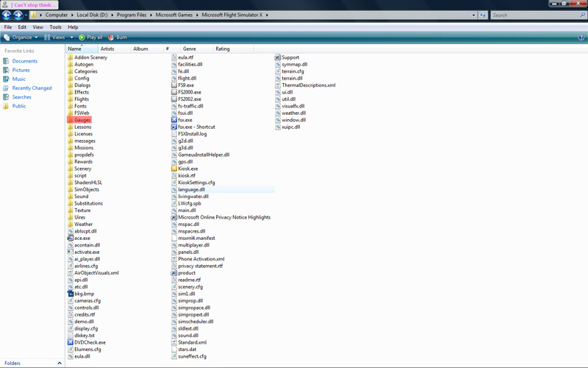The image size is (588, 368).
Task: Click the Kiosk.exe file icon
Action: click(x=174, y=169)
